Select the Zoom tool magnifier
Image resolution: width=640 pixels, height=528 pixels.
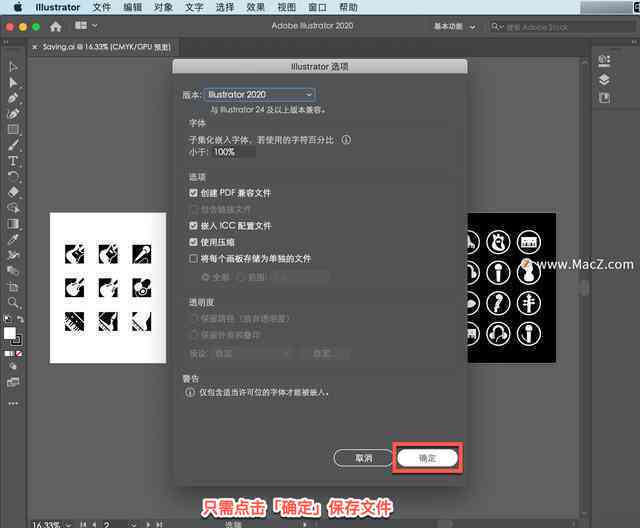(x=13, y=302)
